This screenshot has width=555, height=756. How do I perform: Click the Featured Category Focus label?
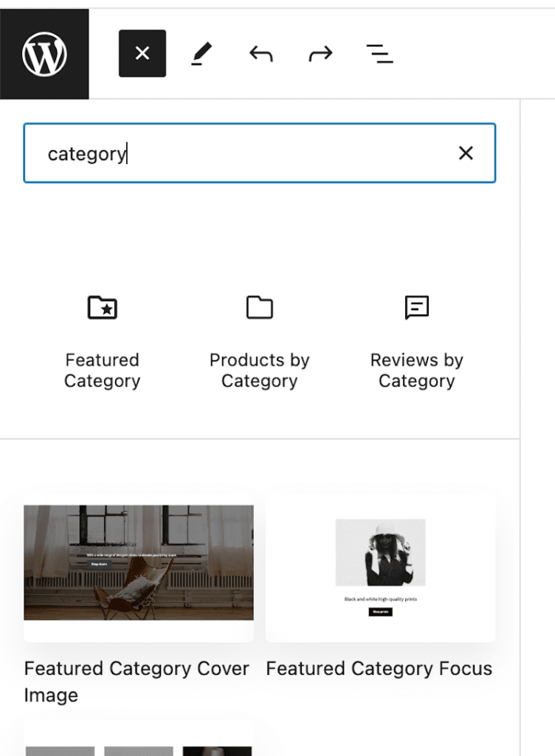point(379,669)
